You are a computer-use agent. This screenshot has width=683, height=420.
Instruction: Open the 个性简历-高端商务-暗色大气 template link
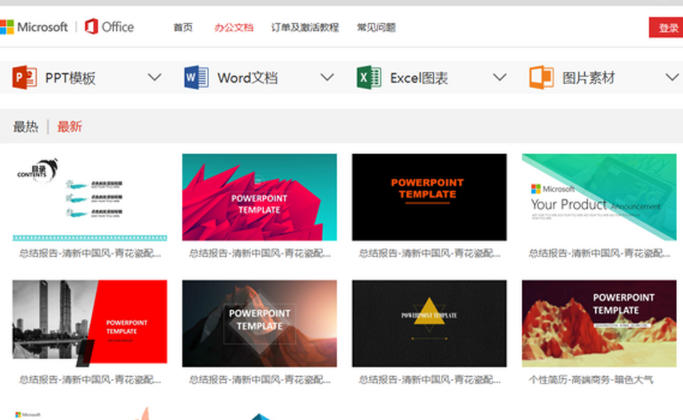(x=590, y=380)
